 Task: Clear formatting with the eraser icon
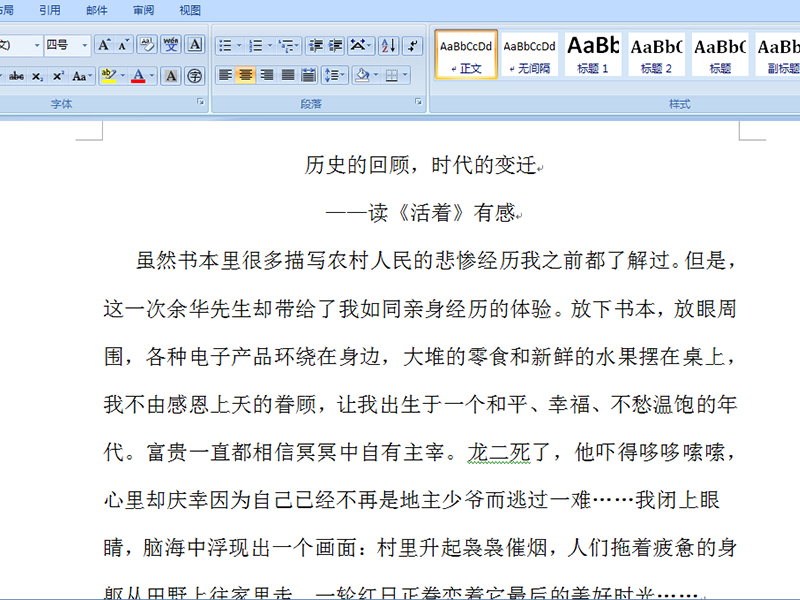pos(147,45)
